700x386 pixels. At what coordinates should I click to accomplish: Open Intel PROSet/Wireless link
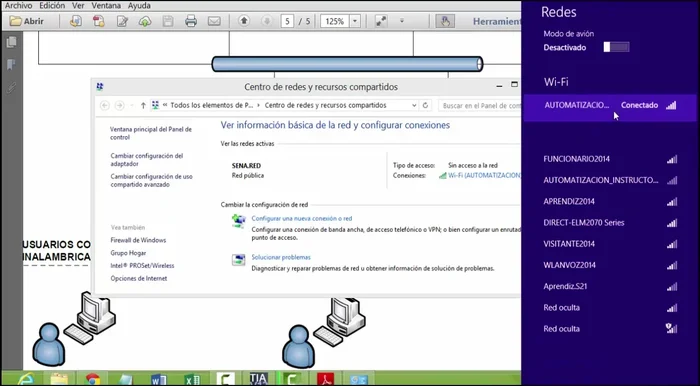click(x=142, y=266)
